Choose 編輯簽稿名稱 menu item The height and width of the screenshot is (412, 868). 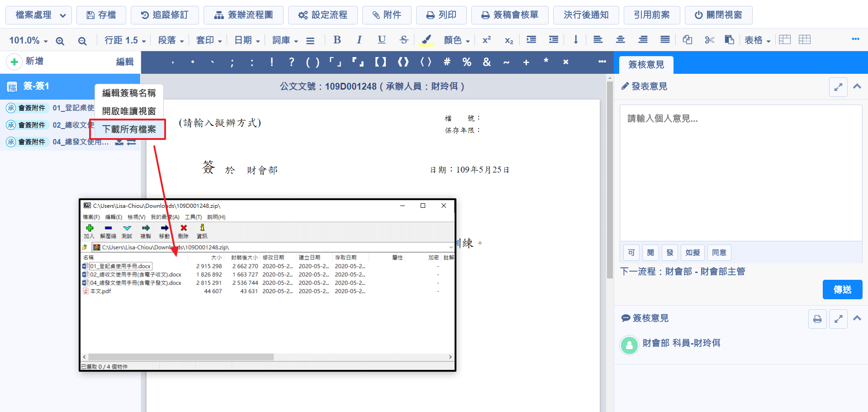point(129,93)
